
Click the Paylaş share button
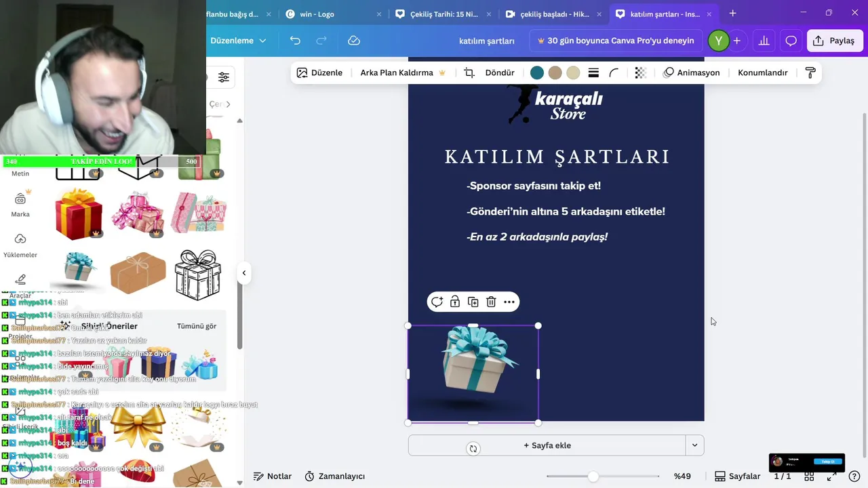834,41
